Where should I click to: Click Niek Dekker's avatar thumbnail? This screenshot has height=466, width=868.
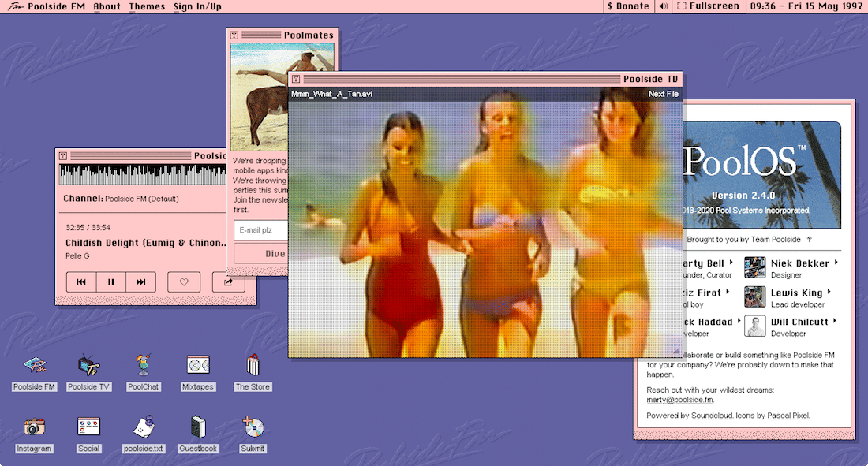point(754,267)
